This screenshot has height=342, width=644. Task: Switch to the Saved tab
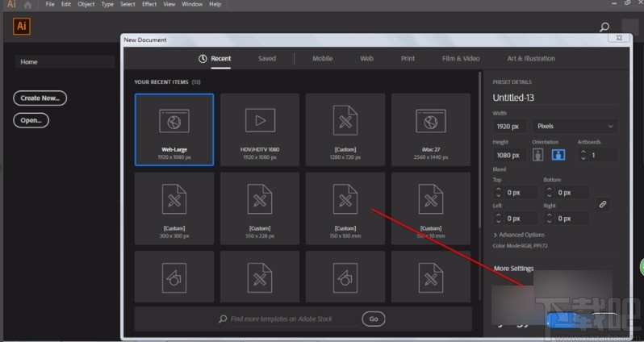point(267,58)
